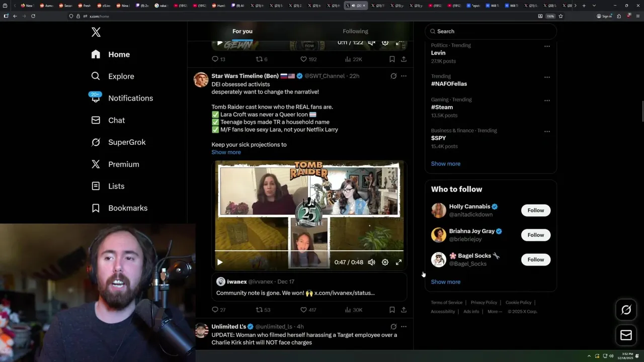
Task: Bookmark the top post with 22K views
Action: coord(392,59)
